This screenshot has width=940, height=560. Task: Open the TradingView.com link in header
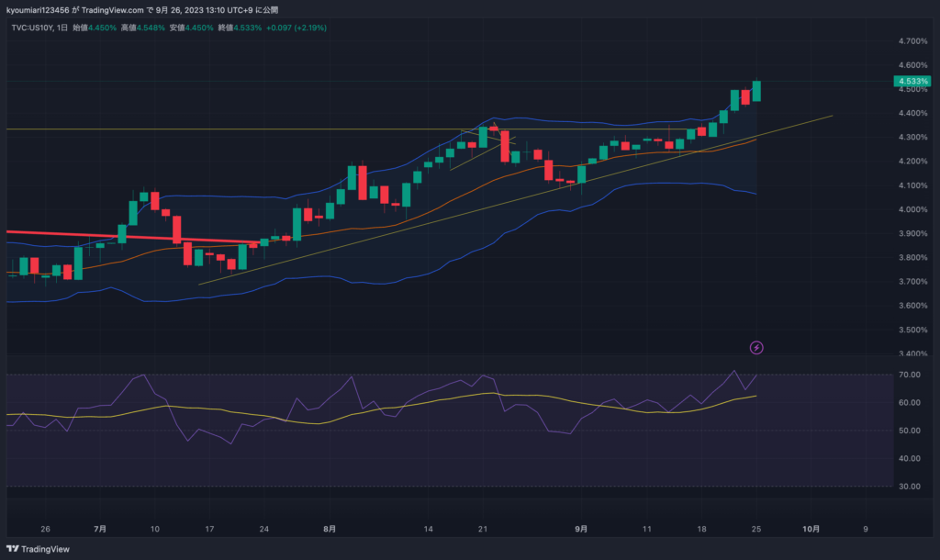coord(112,10)
